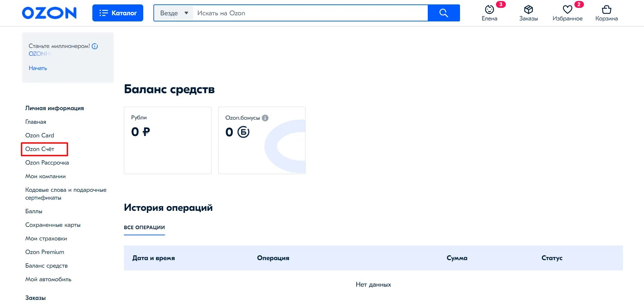Click the Дата и время column header
This screenshot has height=305, width=644.
pyautogui.click(x=153, y=258)
